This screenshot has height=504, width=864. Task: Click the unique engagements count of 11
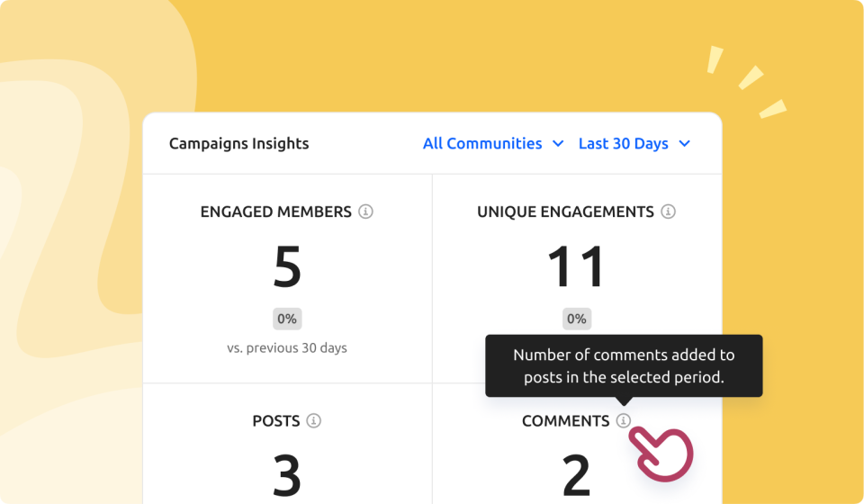tap(576, 267)
